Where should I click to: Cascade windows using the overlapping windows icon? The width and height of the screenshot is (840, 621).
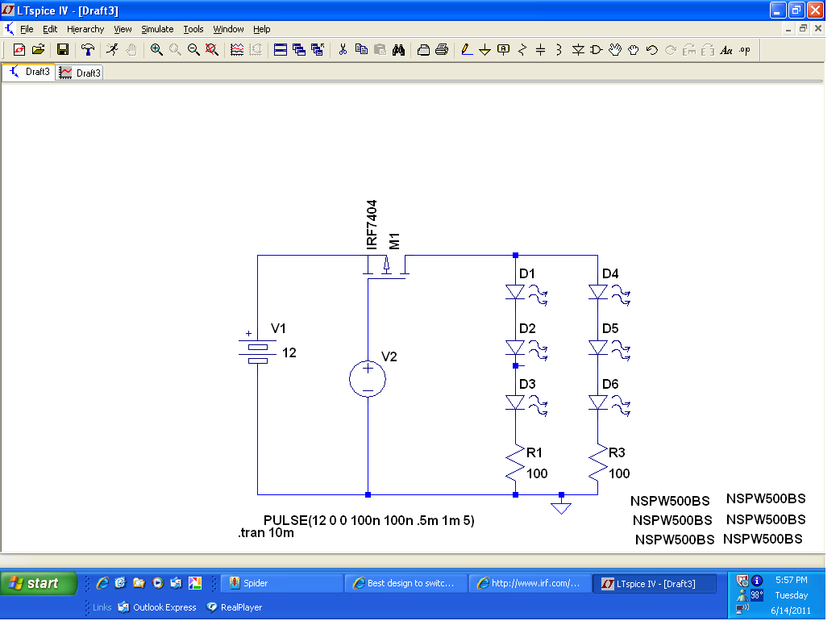pyautogui.click(x=299, y=50)
